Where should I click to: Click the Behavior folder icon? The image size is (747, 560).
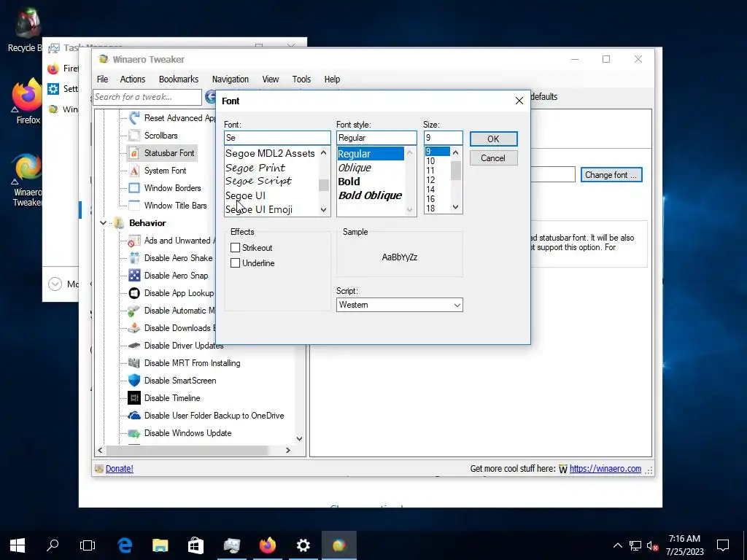(x=119, y=223)
